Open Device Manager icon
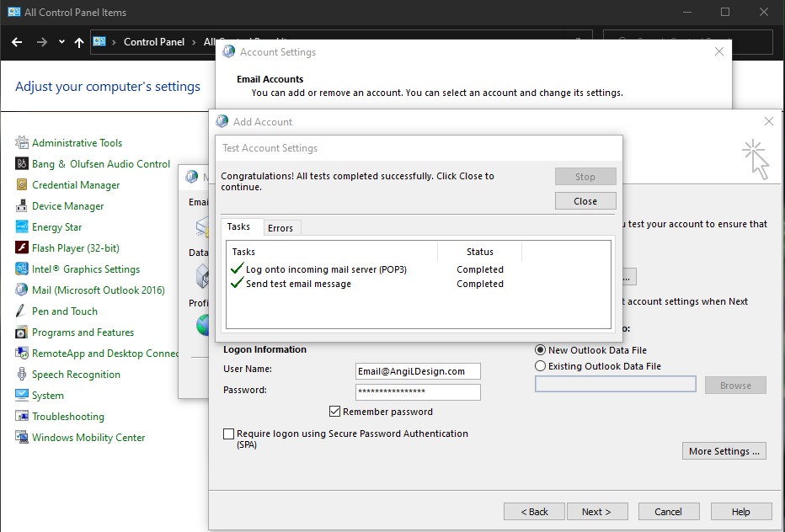Image resolution: width=785 pixels, height=532 pixels. [x=22, y=205]
